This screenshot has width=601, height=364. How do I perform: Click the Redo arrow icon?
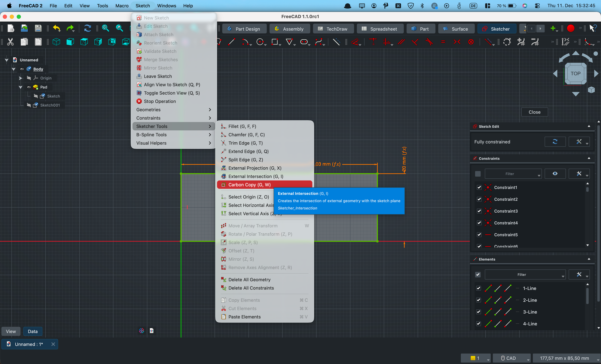70,28
